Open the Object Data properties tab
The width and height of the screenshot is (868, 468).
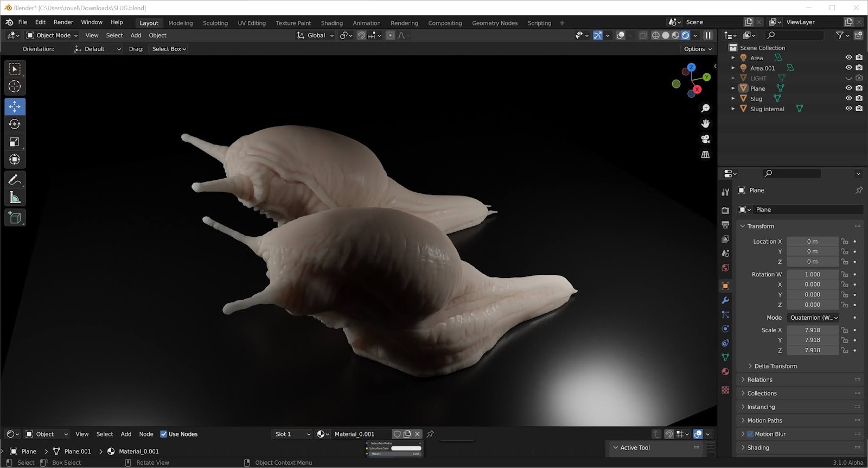click(x=725, y=357)
